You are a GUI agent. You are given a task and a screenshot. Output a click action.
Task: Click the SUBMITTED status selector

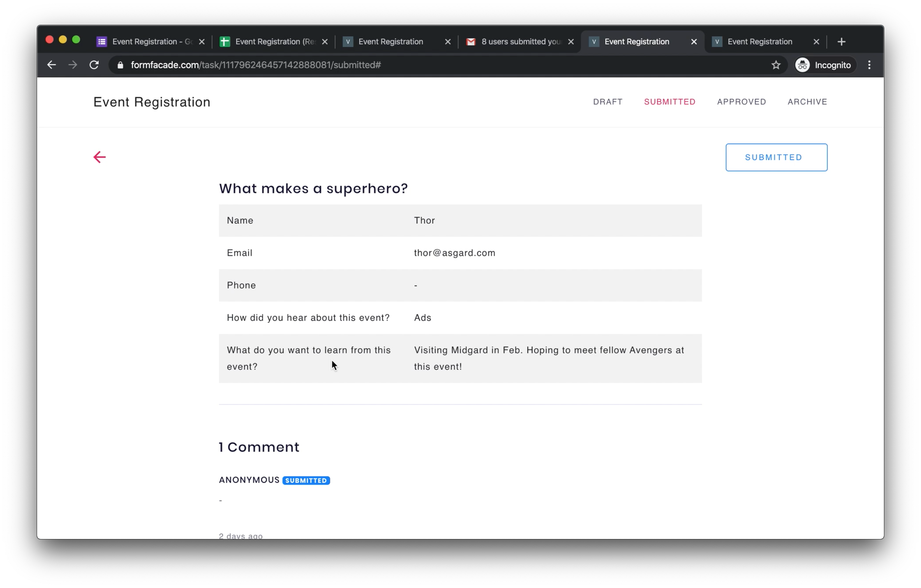pyautogui.click(x=776, y=157)
